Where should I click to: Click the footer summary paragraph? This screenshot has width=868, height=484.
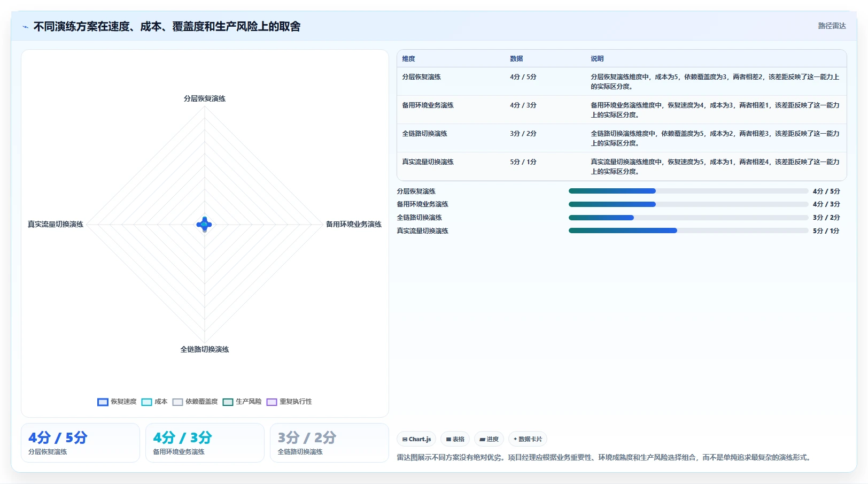[605, 457]
